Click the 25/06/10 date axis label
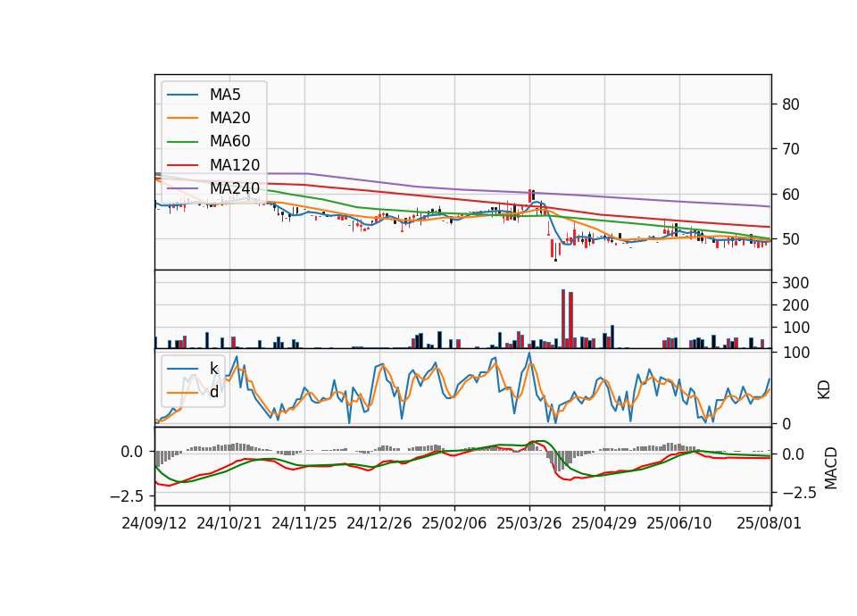The width and height of the screenshot is (857, 616). pyautogui.click(x=678, y=524)
